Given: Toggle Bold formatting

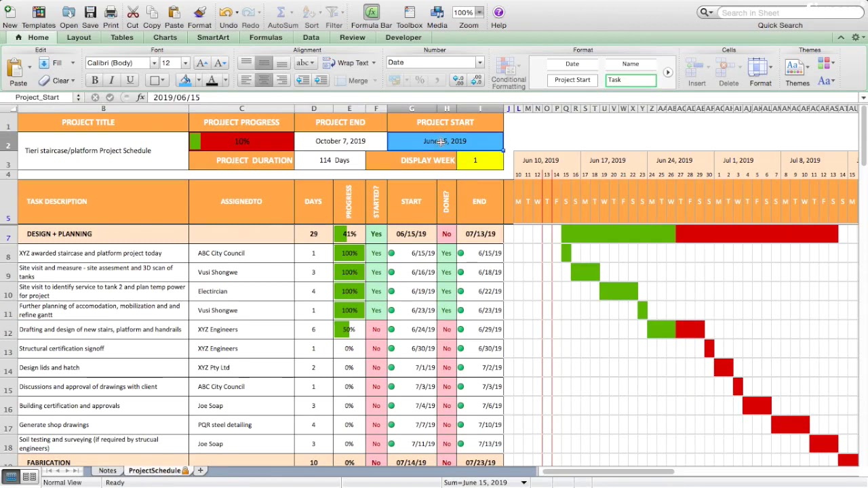Looking at the screenshot, I should pyautogui.click(x=95, y=80).
